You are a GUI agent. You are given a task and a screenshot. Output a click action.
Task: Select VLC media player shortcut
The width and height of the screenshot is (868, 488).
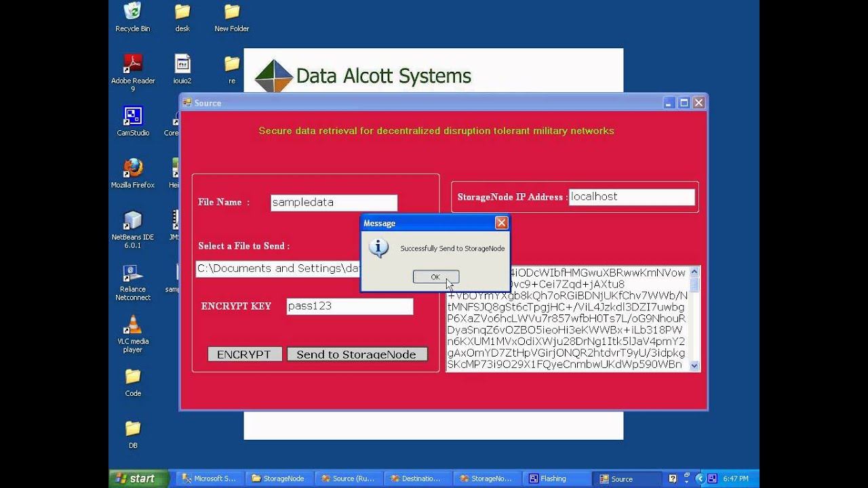pos(133,334)
